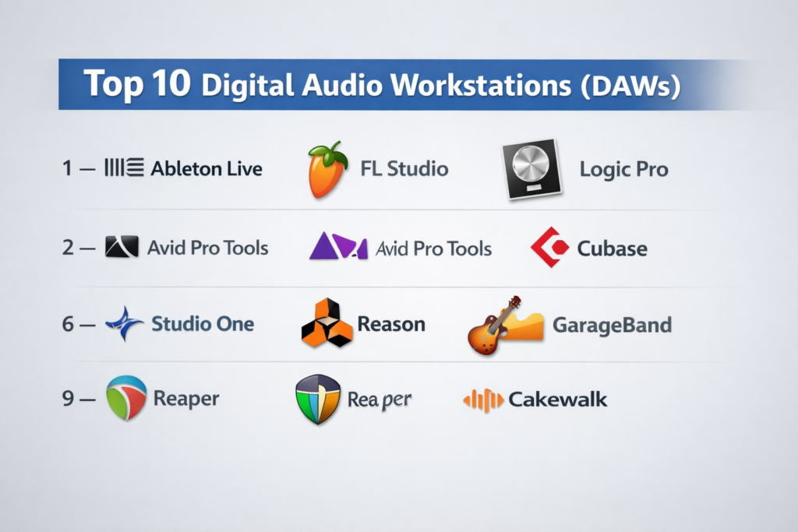
Task: Select the Logic Pro silver disc icon
Action: point(530,167)
